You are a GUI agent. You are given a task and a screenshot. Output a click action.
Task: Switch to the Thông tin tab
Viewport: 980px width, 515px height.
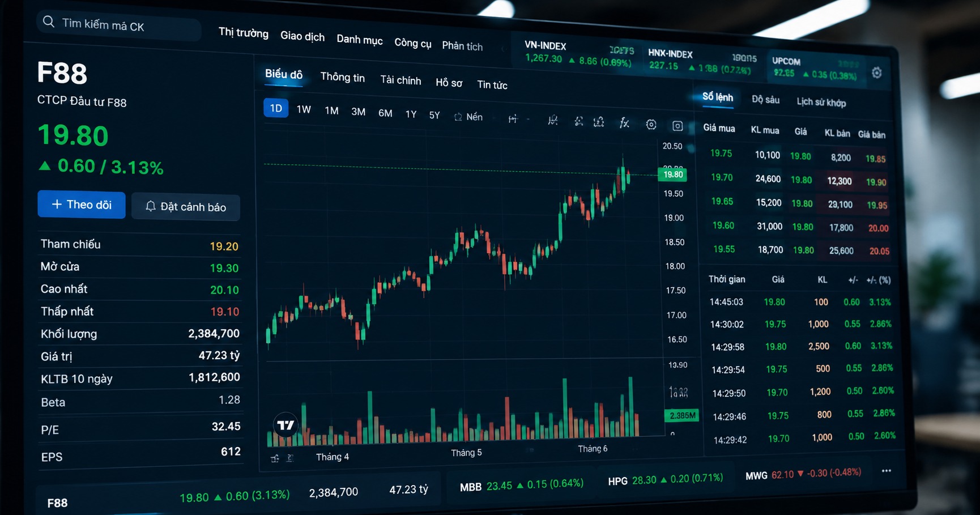[343, 77]
